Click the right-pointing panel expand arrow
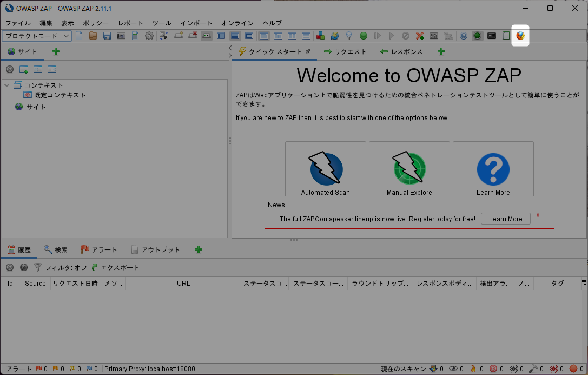This screenshot has height=375, width=588. pyautogui.click(x=230, y=56)
